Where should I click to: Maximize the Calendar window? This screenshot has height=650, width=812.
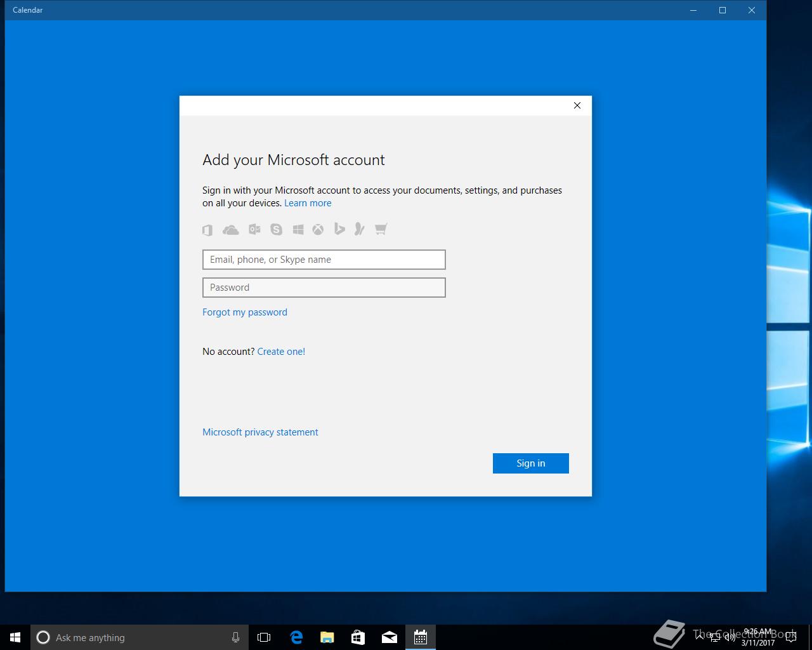723,10
